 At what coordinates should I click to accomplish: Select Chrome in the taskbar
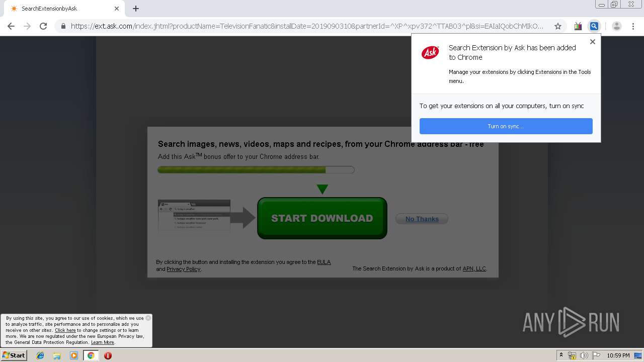tap(91, 355)
